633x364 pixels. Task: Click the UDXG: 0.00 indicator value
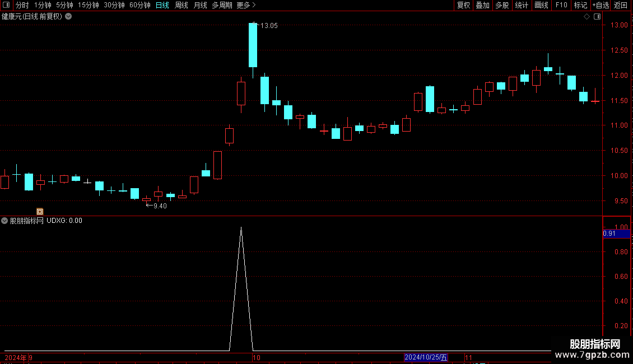click(x=64, y=221)
